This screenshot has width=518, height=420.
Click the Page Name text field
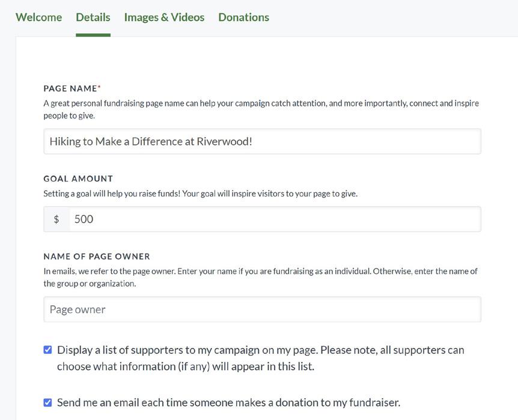click(262, 142)
